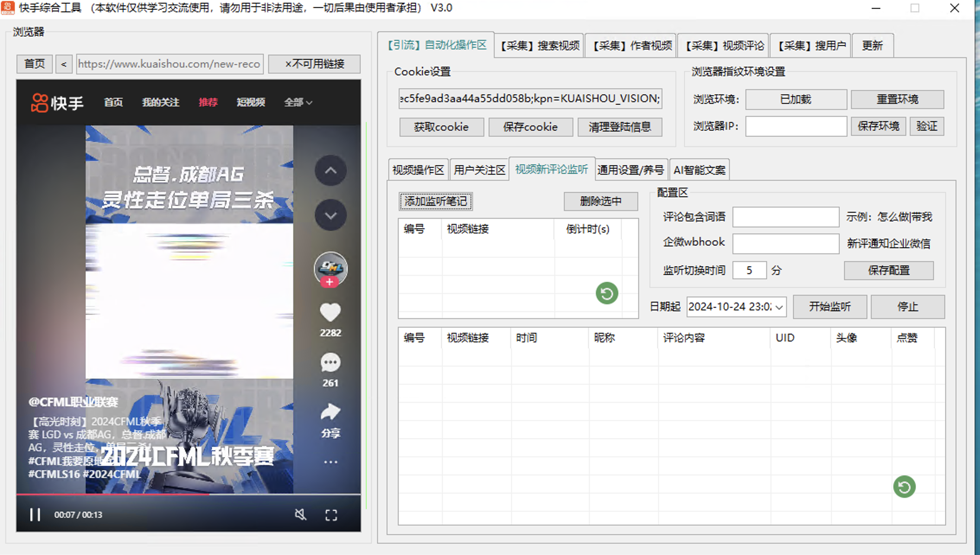980x555 pixels.
Task: Refresh the comment results table
Action: click(904, 486)
